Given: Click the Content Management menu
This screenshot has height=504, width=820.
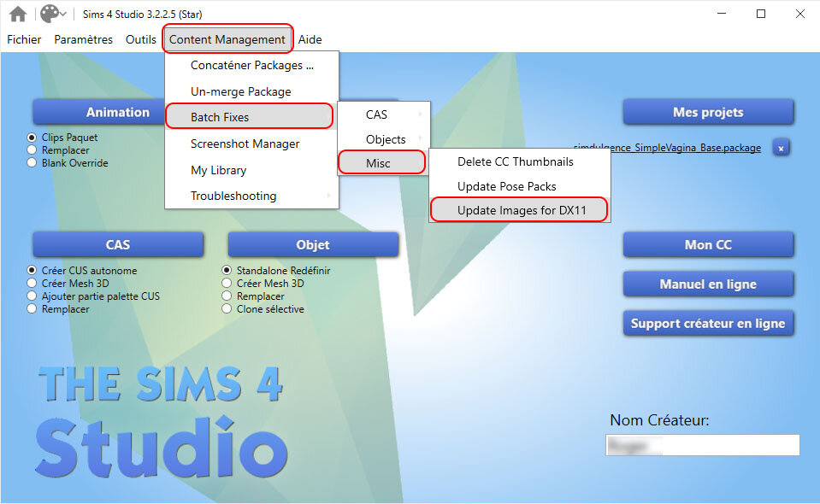Looking at the screenshot, I should pyautogui.click(x=227, y=39).
